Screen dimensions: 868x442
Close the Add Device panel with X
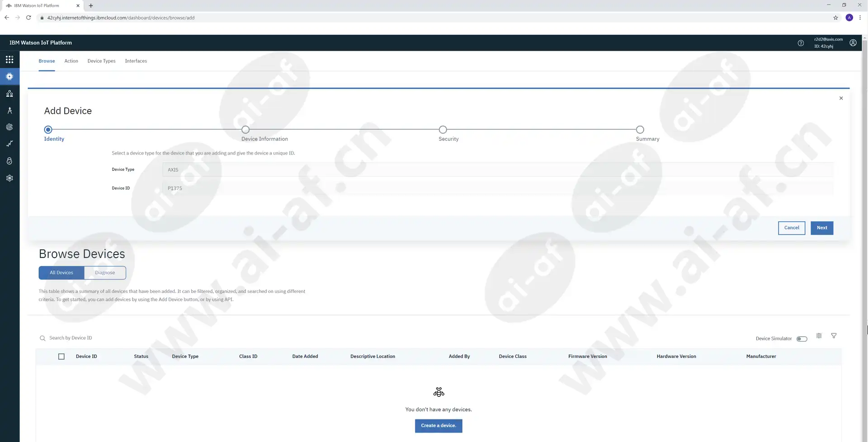click(841, 98)
